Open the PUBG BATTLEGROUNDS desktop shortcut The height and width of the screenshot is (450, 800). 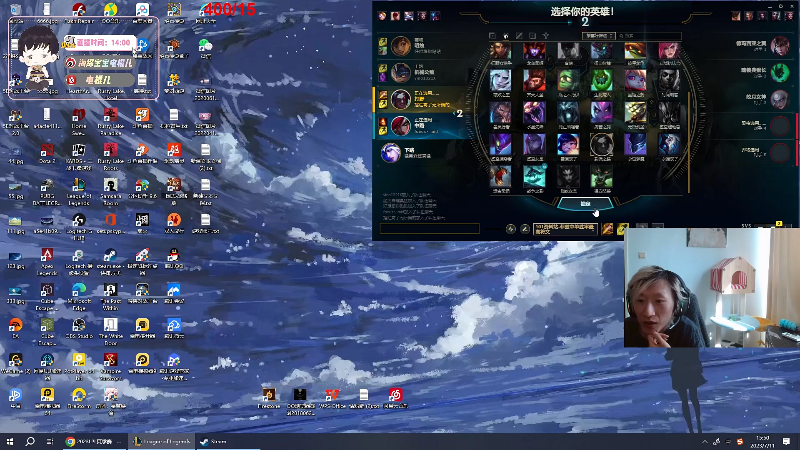point(47,191)
